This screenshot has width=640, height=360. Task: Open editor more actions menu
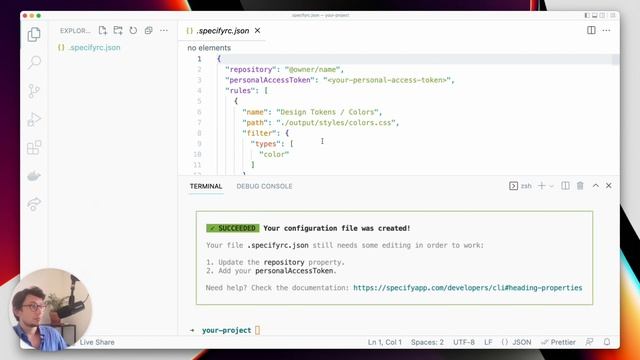pyautogui.click(x=606, y=30)
